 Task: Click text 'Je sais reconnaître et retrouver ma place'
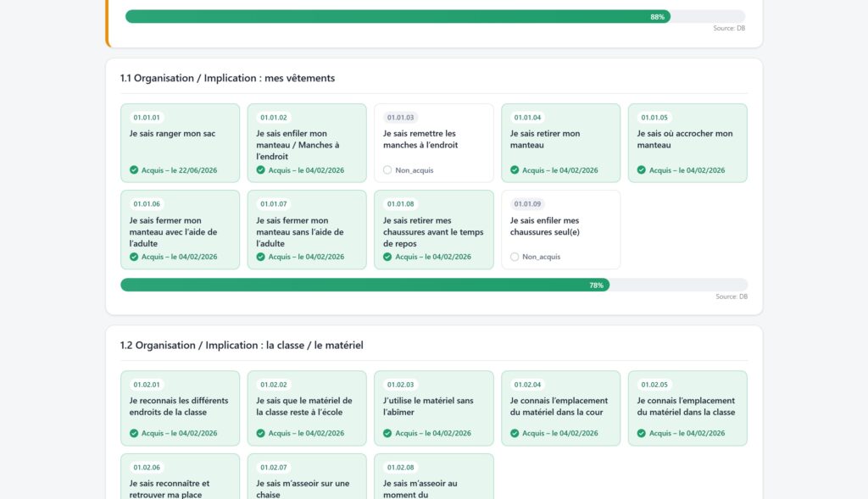[170, 489]
